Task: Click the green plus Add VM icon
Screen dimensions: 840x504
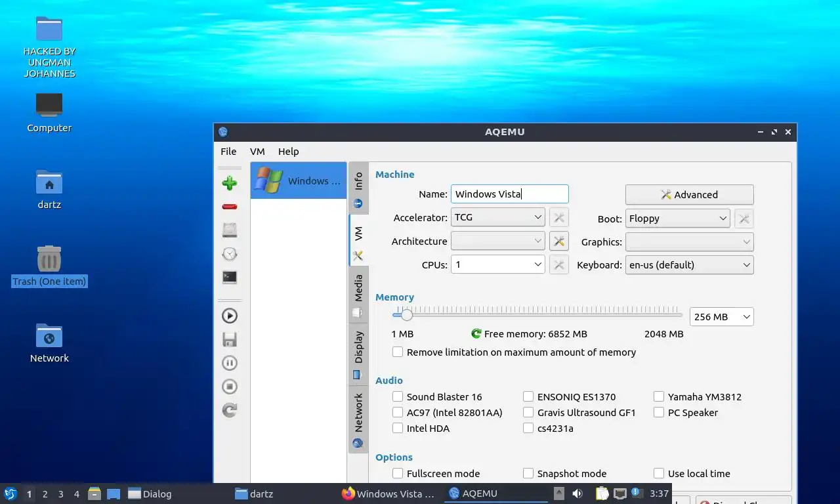Action: 229,183
